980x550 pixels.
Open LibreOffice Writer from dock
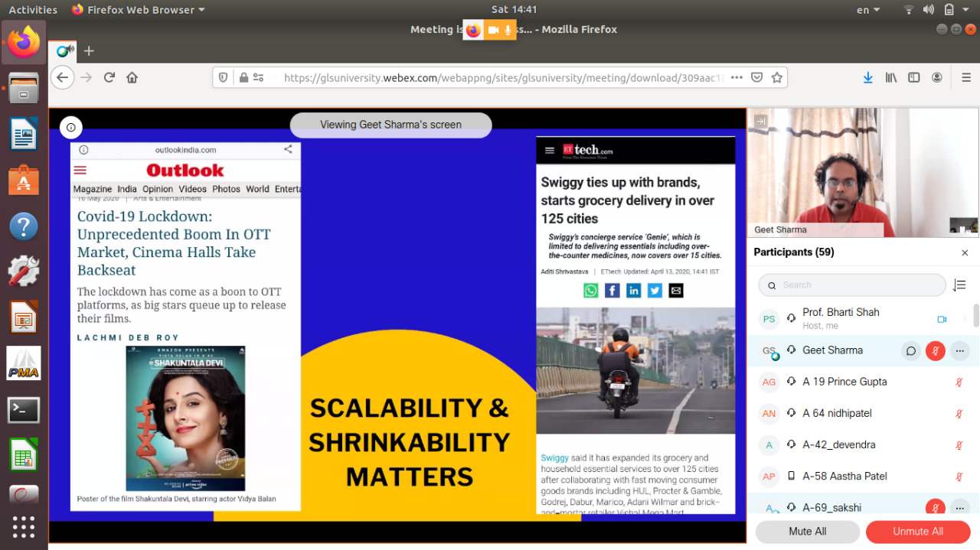pyautogui.click(x=24, y=134)
